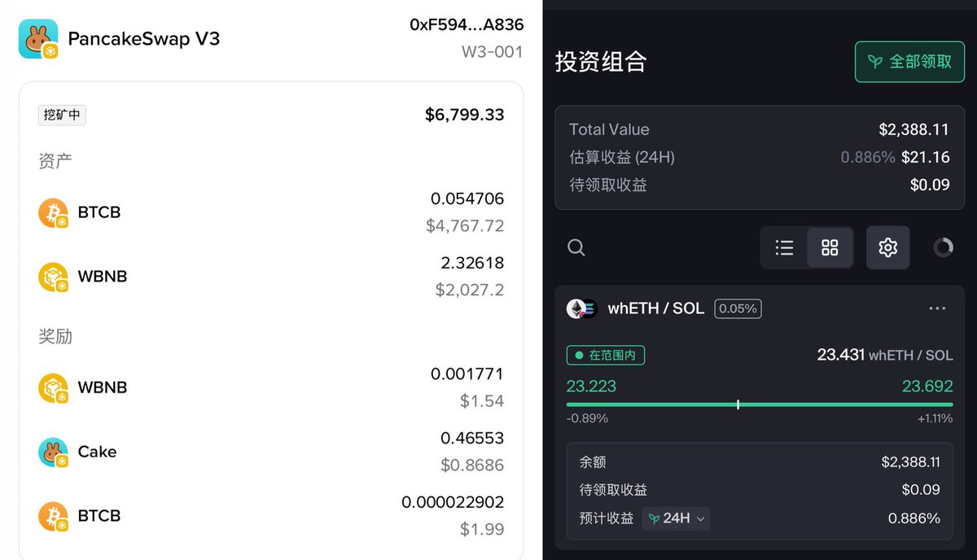Click the whETH/SOL pair avatar icon
Viewport: 977px width, 560px height.
coord(582,308)
